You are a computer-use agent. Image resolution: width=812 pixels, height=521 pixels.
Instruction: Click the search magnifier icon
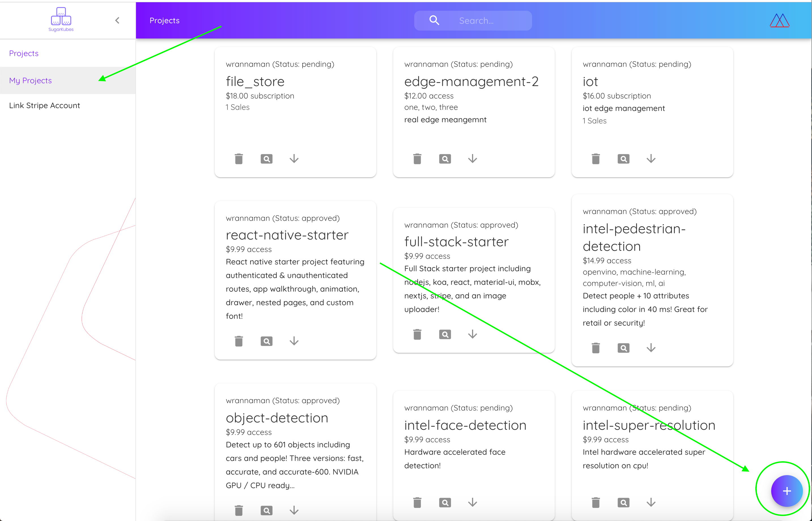pos(434,20)
